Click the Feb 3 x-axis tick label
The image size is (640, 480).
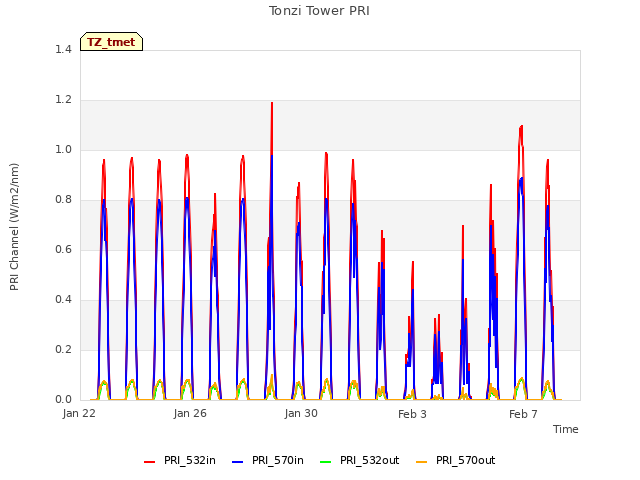[412, 414]
